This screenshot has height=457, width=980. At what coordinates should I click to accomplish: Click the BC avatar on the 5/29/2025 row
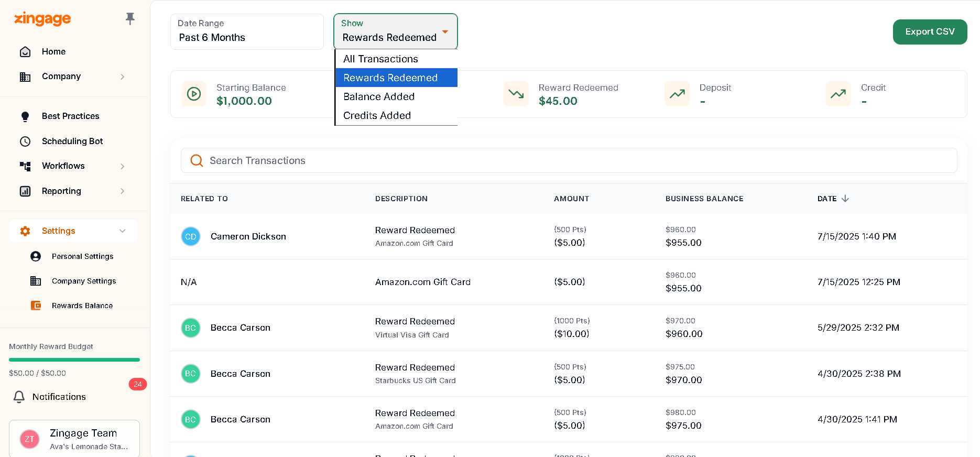tap(191, 328)
